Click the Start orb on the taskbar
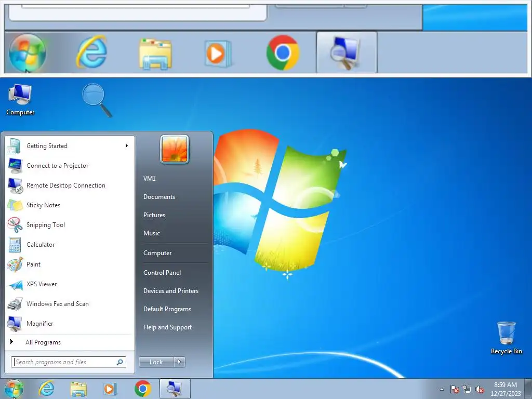The width and height of the screenshot is (532, 399). (x=14, y=389)
